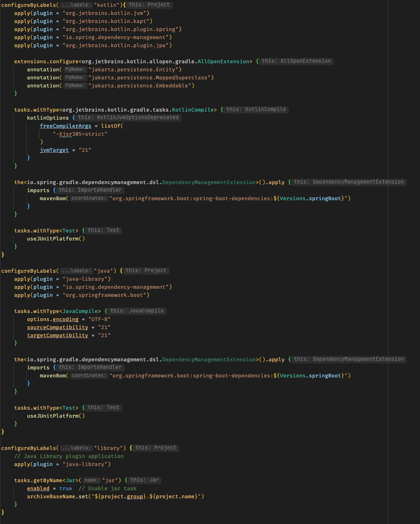This screenshot has width=420, height=524.
Task: Click archiveBaseName
Action: pos(51,496)
